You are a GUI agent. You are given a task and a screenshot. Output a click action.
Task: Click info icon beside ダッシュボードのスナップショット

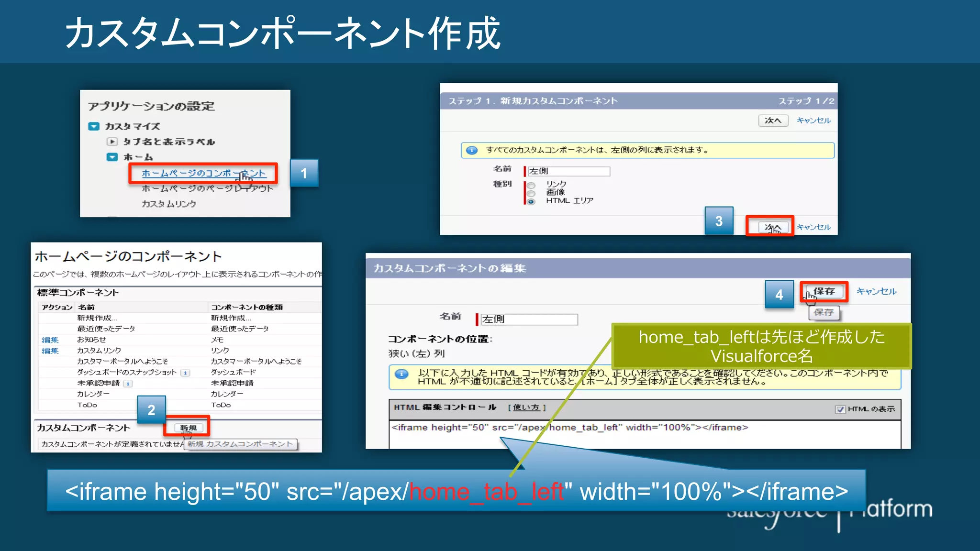[185, 373]
